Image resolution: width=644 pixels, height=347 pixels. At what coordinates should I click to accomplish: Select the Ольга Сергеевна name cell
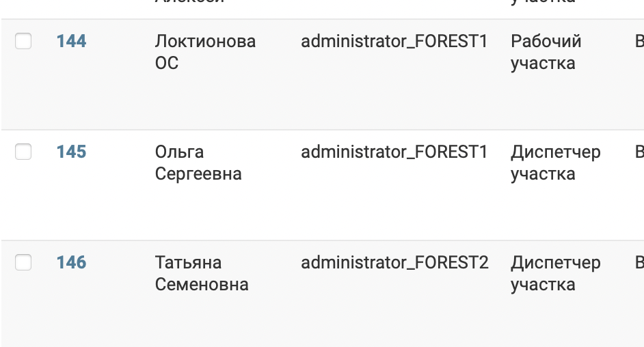point(198,163)
